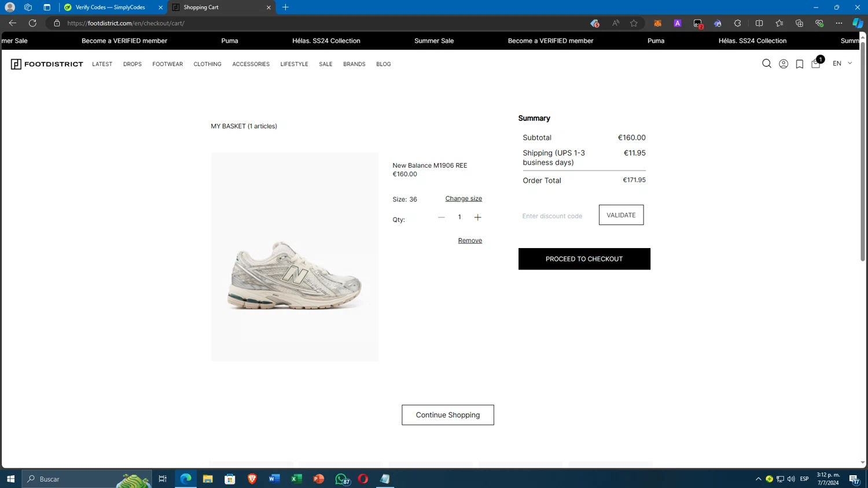Open browser settings ellipsis menu
Viewport: 868px width, 488px height.
tap(839, 23)
